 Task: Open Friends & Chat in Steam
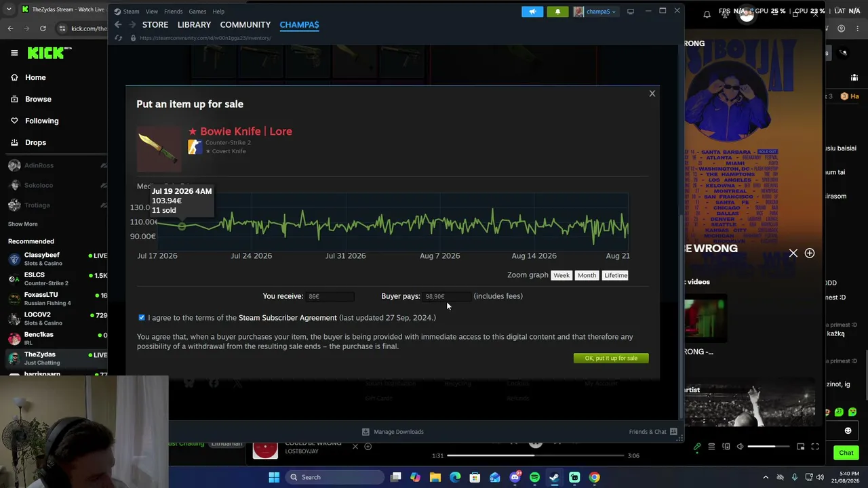pyautogui.click(x=653, y=432)
